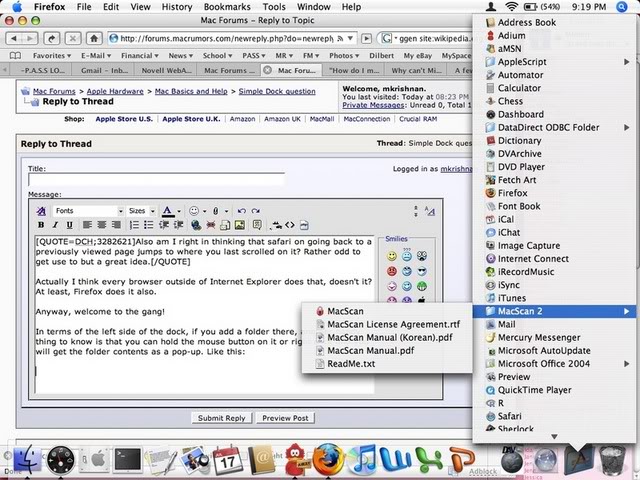Insert an unordered bullet list
640x480 pixels.
[149, 225]
